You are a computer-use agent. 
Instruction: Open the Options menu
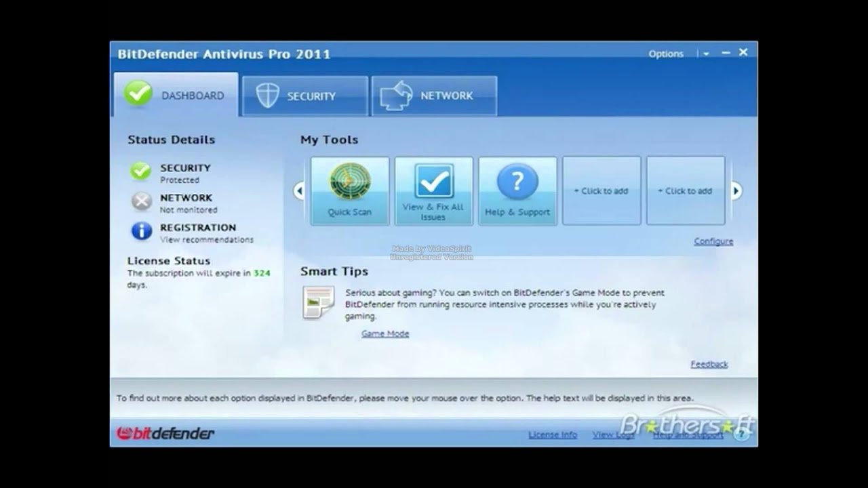pyautogui.click(x=666, y=54)
